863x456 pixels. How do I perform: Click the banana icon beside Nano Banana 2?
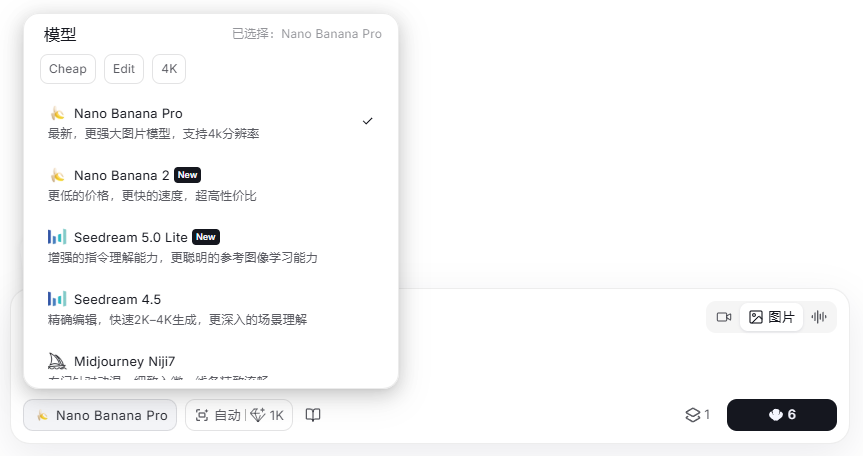(x=57, y=176)
